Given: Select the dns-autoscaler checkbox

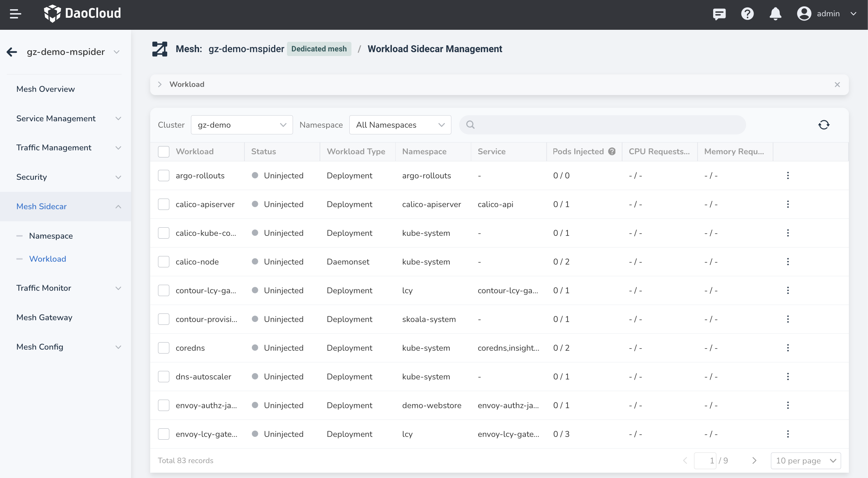Looking at the screenshot, I should 164,377.
